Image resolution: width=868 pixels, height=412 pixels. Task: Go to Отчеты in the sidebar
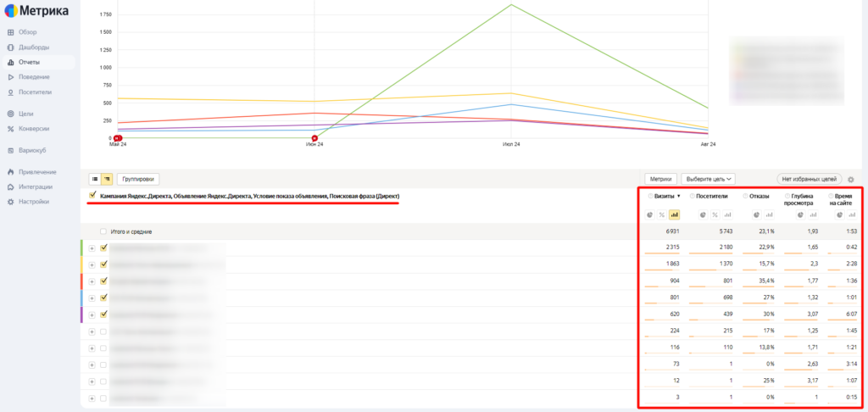38,62
